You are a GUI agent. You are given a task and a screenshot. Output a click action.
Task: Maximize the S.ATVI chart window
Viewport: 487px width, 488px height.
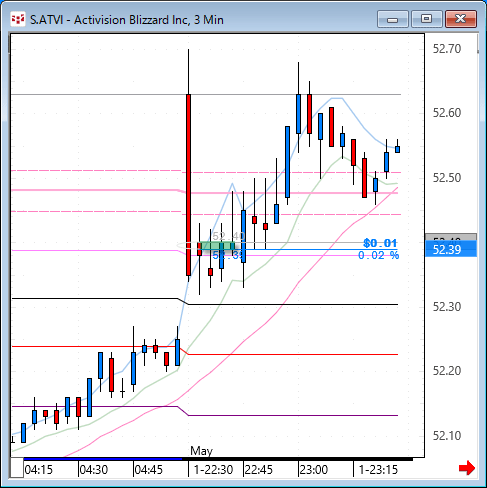point(426,19)
